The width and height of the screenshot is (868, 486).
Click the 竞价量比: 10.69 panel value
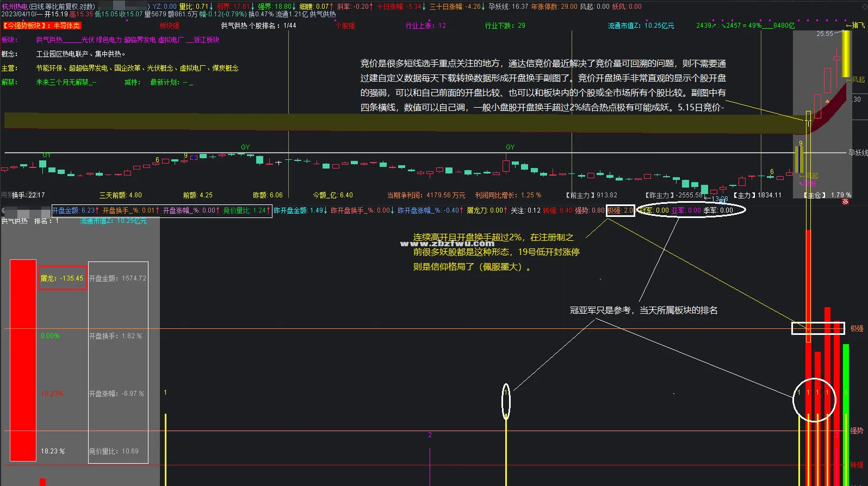tap(114, 451)
